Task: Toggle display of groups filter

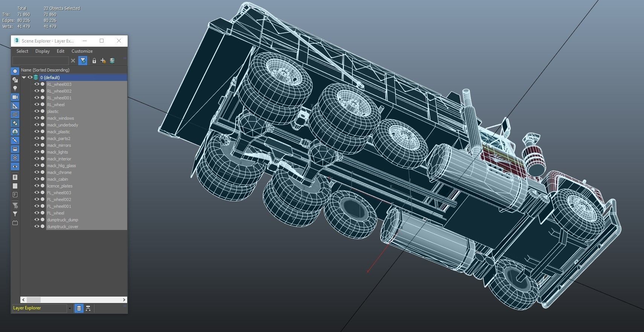Action: click(15, 123)
